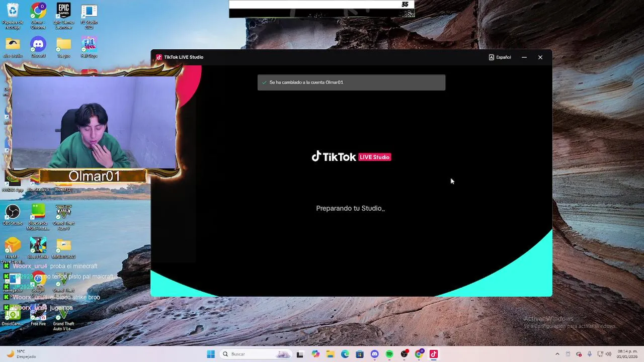Open the Juegos folder on desktop

tap(63, 48)
